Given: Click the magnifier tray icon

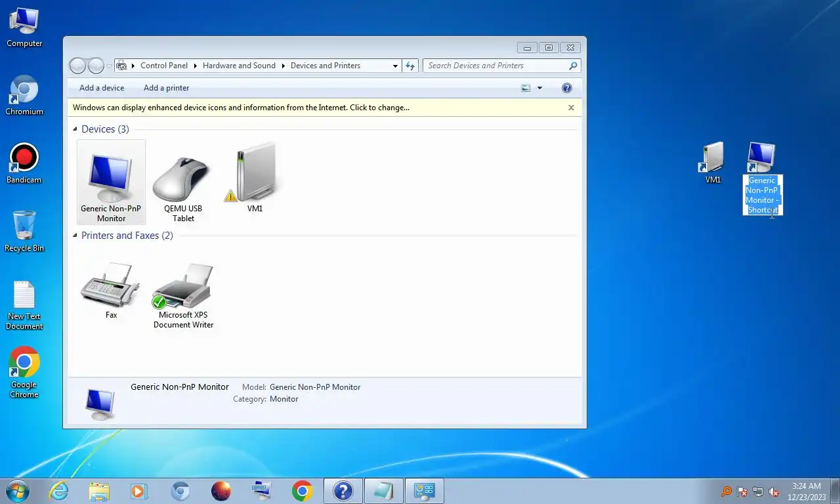Looking at the screenshot, I should [726, 492].
